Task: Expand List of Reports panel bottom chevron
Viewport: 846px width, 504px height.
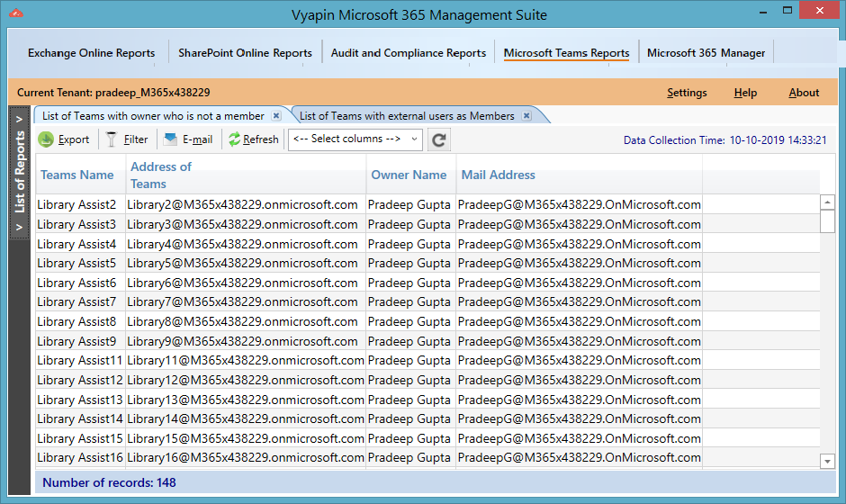Action: pos(20,227)
